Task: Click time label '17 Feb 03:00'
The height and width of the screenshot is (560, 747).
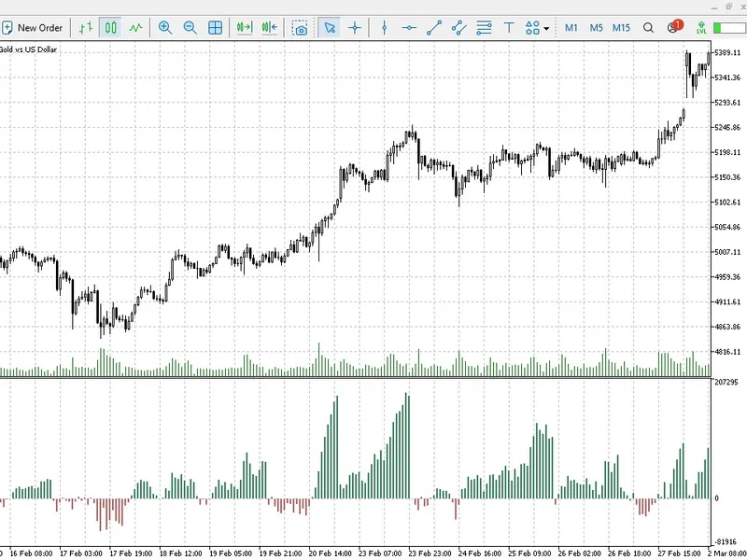Action: pos(81,553)
